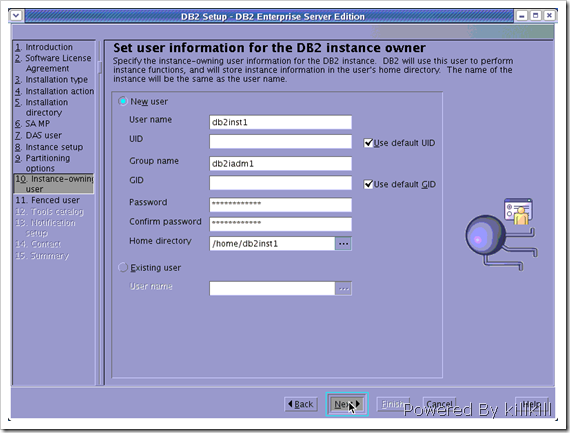The width and height of the screenshot is (570, 433).
Task: Click the Next button
Action: (x=347, y=404)
